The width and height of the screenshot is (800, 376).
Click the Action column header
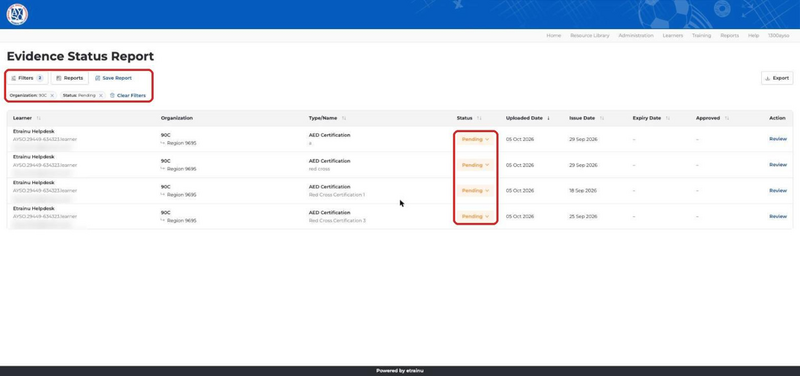tap(777, 118)
